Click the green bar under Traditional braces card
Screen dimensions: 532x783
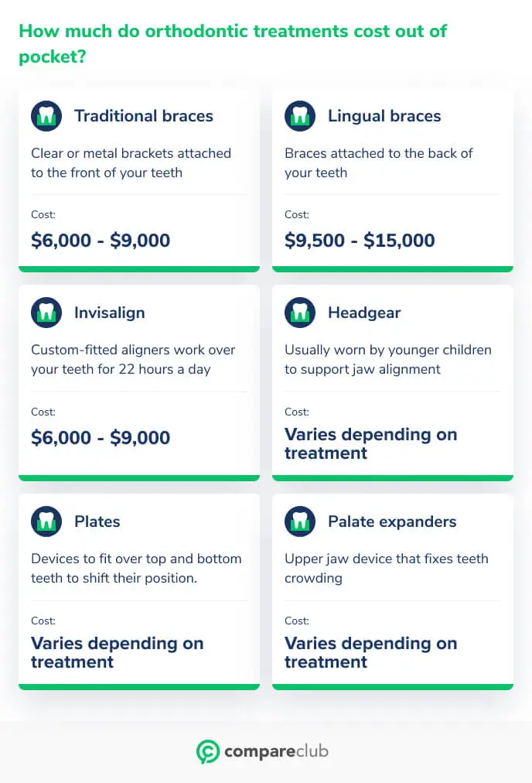tap(139, 269)
